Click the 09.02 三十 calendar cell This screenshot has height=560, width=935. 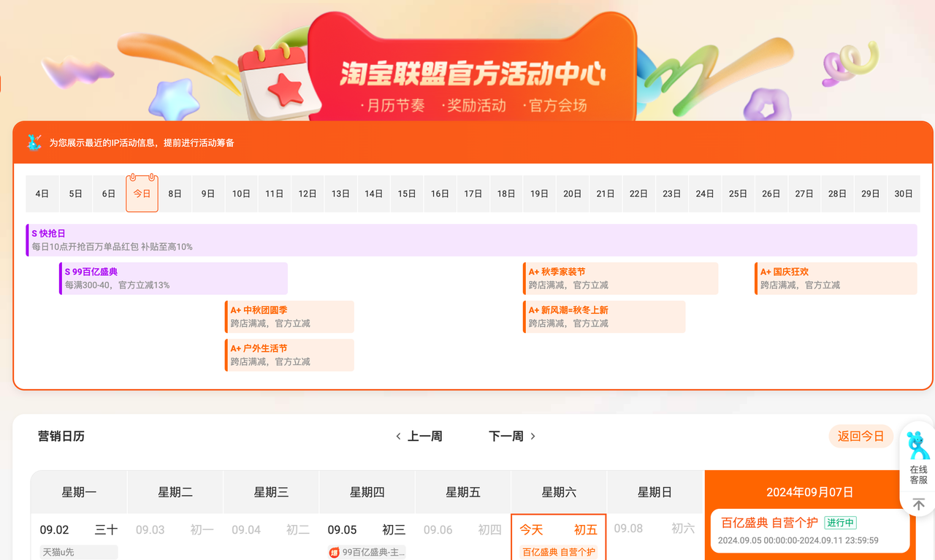point(79,537)
